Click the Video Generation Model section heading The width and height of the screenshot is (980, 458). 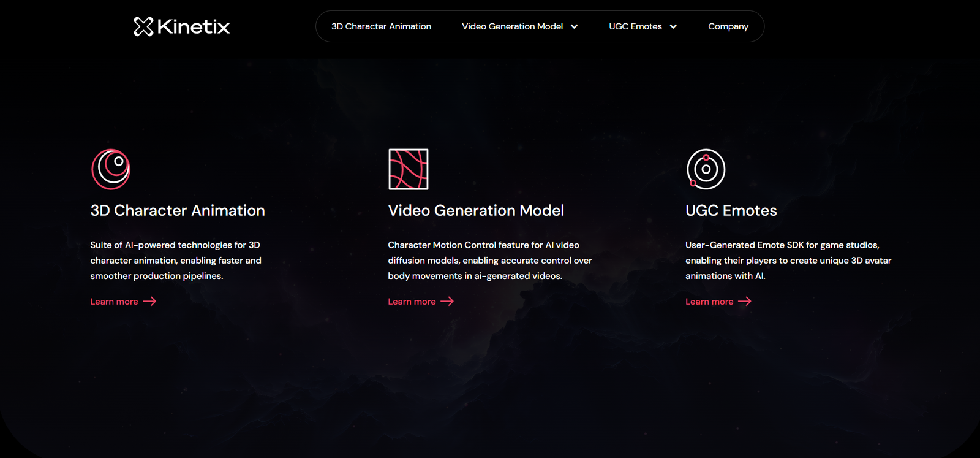tap(476, 210)
